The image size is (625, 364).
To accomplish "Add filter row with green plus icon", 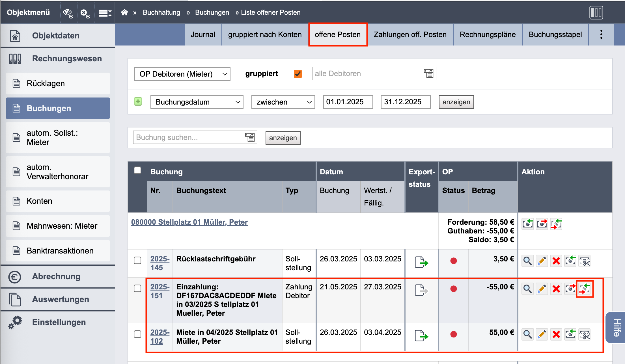I will point(138,101).
